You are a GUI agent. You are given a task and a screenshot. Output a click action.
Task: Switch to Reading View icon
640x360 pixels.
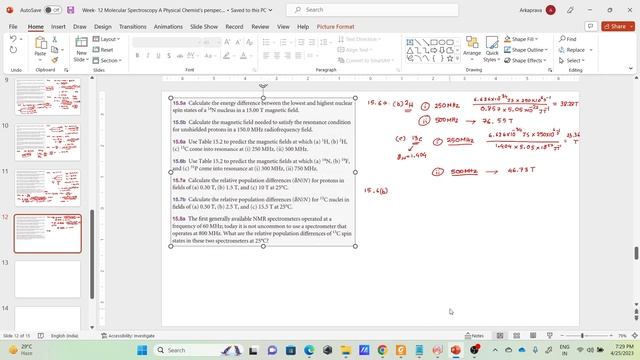[x=533, y=336]
